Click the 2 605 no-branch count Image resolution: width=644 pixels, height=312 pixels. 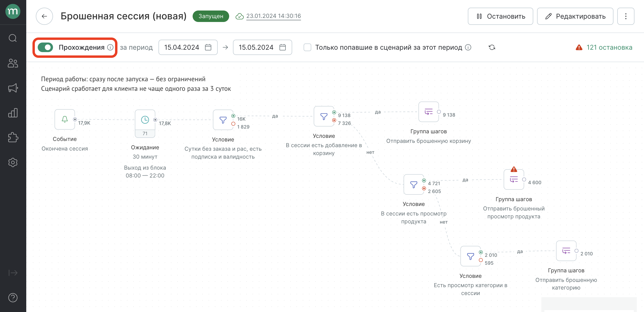pos(434,191)
